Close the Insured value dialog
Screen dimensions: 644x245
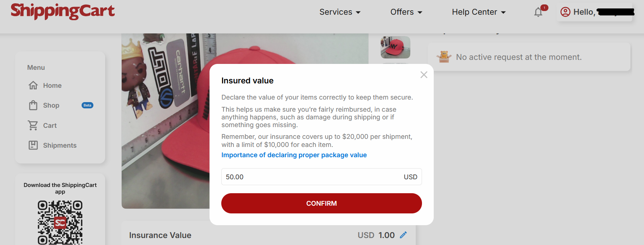(424, 75)
